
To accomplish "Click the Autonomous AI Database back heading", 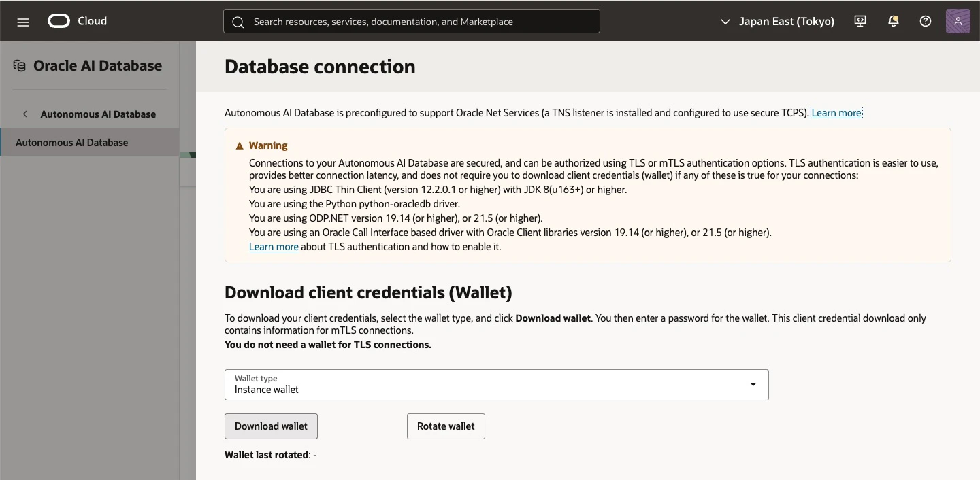I will 98,114.
